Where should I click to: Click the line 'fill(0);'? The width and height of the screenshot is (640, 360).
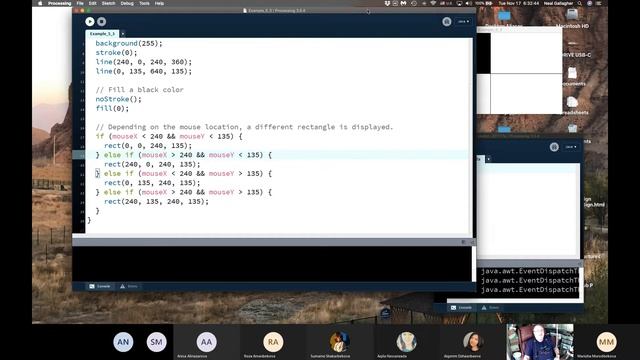[112, 109]
